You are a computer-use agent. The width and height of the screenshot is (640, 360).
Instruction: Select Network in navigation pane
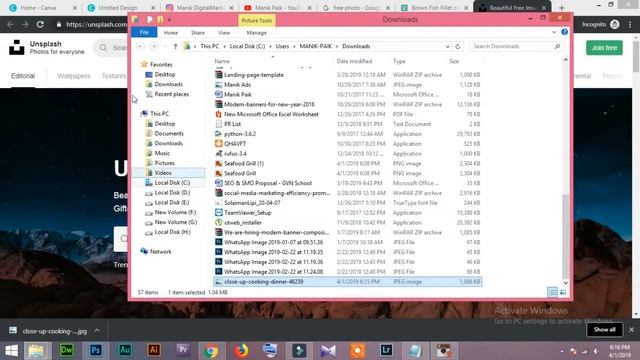(160, 251)
